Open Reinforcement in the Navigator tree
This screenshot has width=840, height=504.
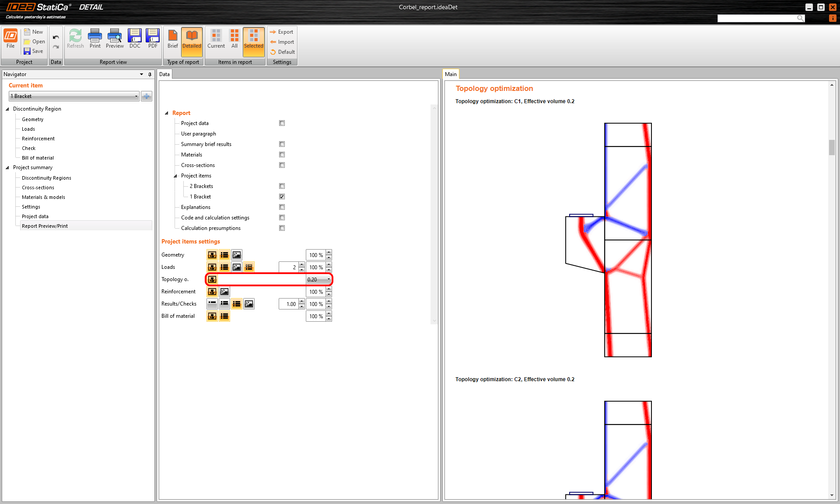tap(38, 139)
